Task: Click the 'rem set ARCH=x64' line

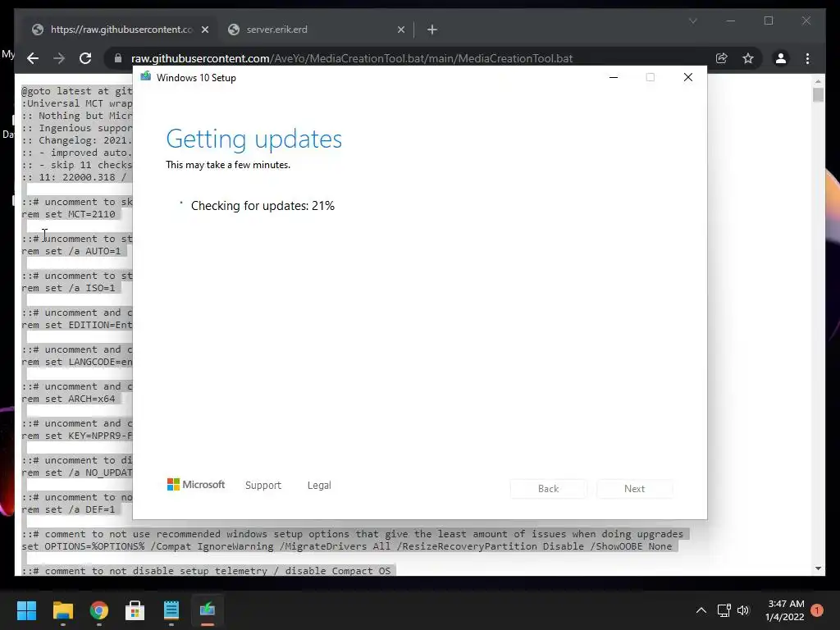Action: 68,399
